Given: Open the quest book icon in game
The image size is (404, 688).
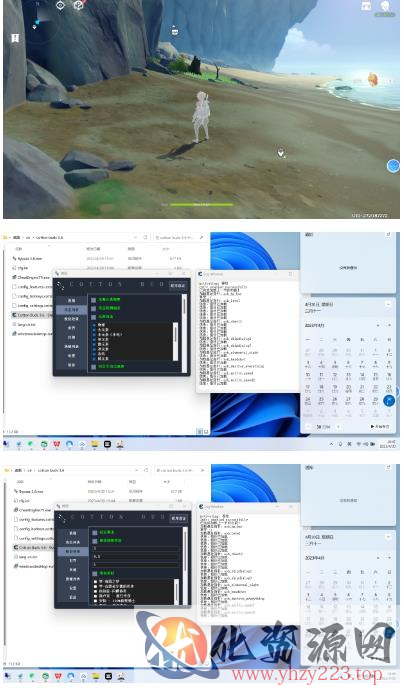Looking at the screenshot, I should 15,38.
